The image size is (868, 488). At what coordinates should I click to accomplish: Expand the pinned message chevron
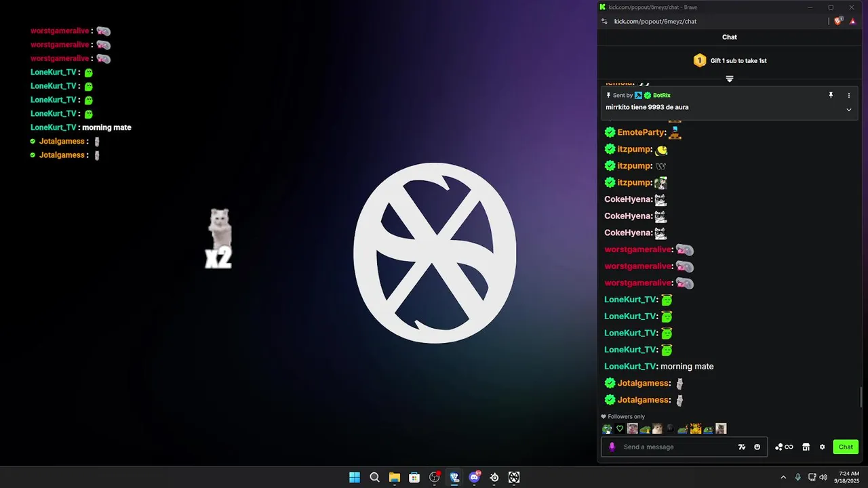(848, 110)
